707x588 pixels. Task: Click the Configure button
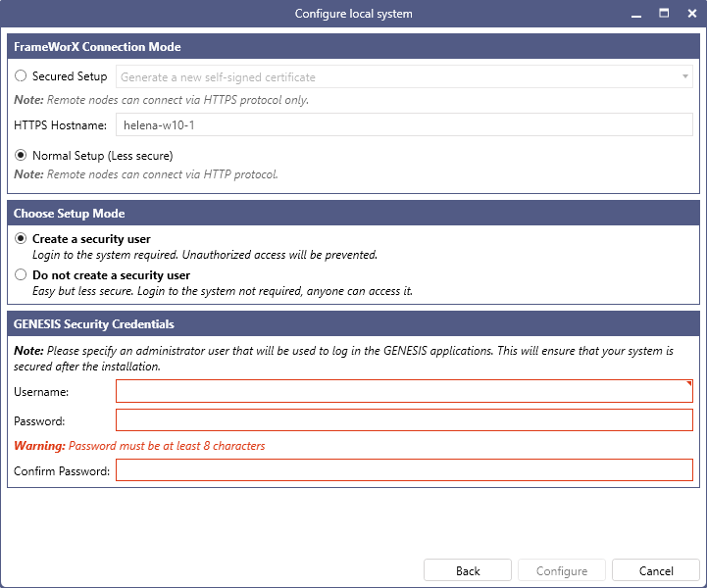click(561, 570)
